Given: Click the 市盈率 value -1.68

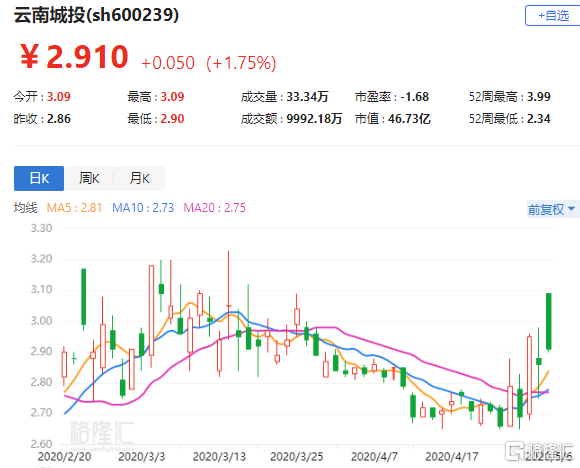Looking at the screenshot, I should pyautogui.click(x=415, y=97).
